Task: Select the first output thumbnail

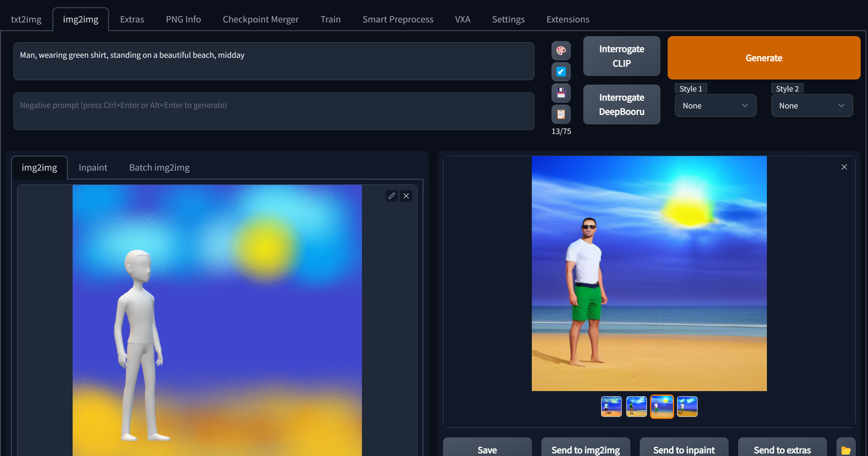Action: [611, 406]
